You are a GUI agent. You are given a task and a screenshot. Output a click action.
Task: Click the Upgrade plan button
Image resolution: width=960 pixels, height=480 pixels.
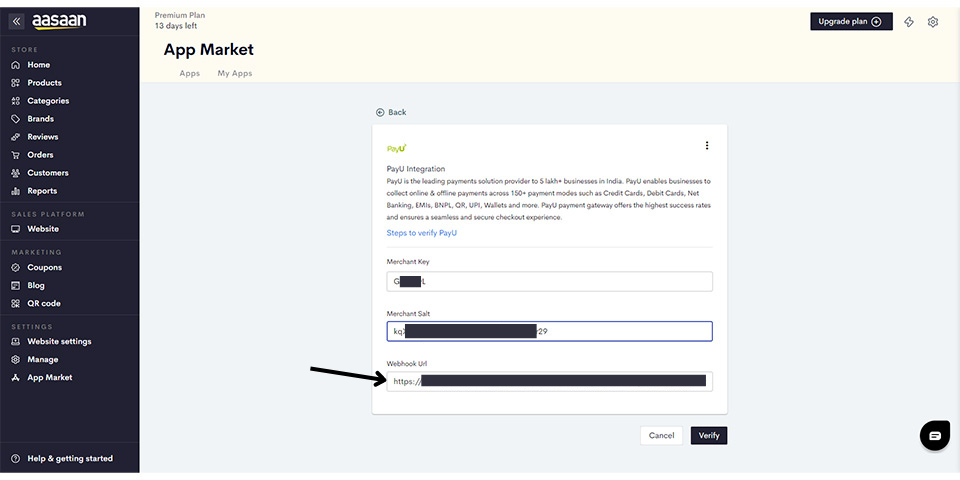pyautogui.click(x=850, y=22)
